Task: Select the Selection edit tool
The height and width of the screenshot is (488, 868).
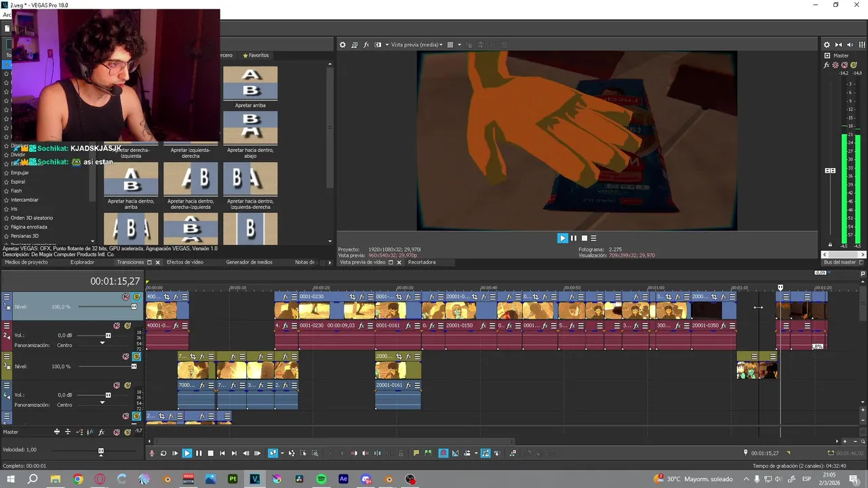Action: [x=303, y=453]
